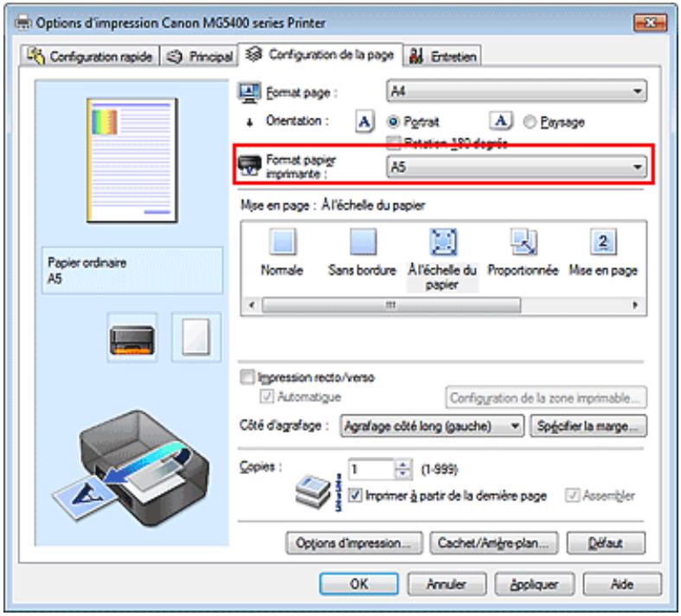Toggle the Automatique checkbox

pos(267,396)
